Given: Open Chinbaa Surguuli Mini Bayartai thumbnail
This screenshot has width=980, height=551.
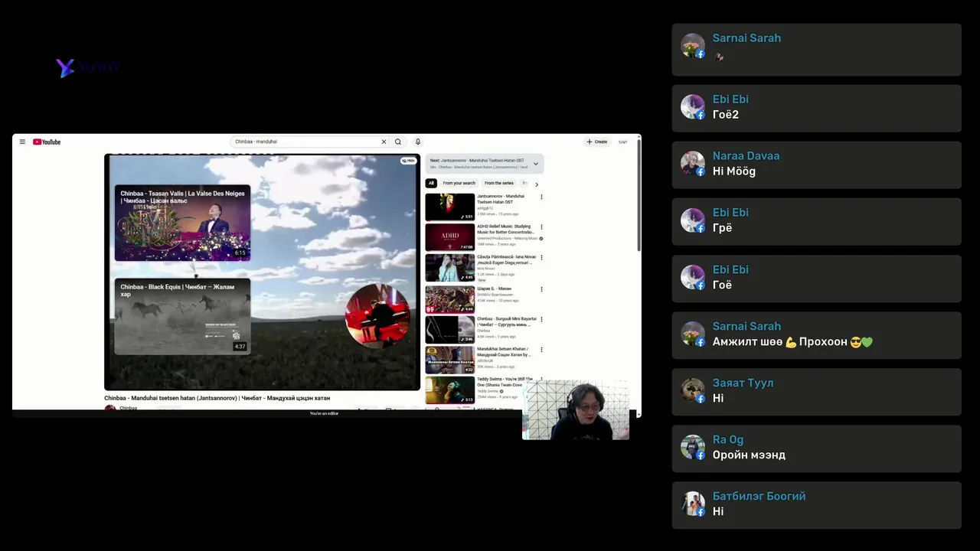Looking at the screenshot, I should click(x=450, y=330).
